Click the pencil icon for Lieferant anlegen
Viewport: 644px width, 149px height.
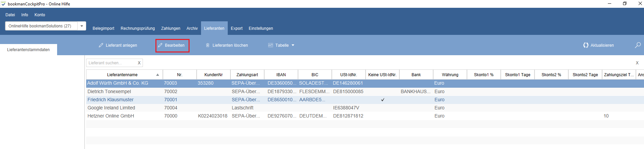[x=101, y=45]
